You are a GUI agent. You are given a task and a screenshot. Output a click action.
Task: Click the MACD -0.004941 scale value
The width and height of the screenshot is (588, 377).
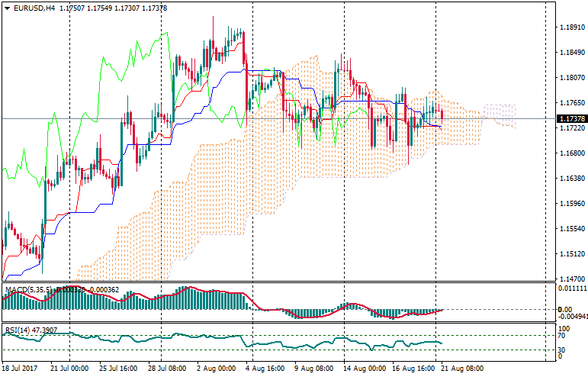click(x=570, y=316)
